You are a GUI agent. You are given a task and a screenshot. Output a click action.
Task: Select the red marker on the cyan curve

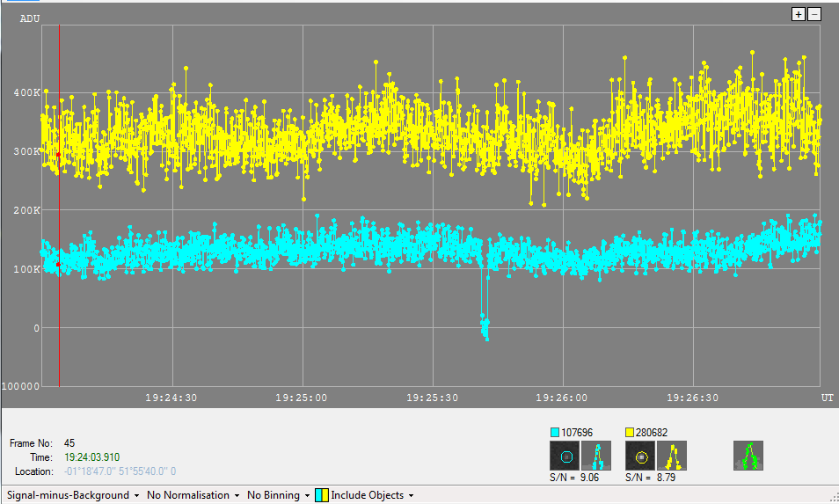tap(58, 264)
